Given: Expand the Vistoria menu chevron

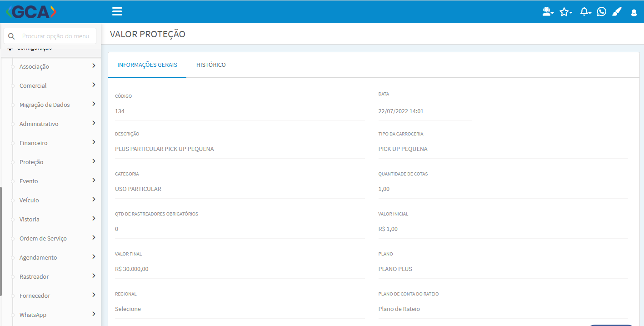Looking at the screenshot, I should click(x=94, y=219).
